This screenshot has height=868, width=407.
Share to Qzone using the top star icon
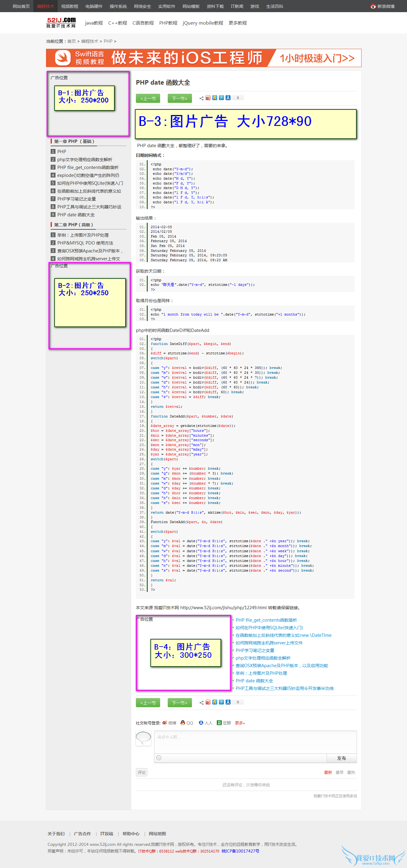coord(215,98)
